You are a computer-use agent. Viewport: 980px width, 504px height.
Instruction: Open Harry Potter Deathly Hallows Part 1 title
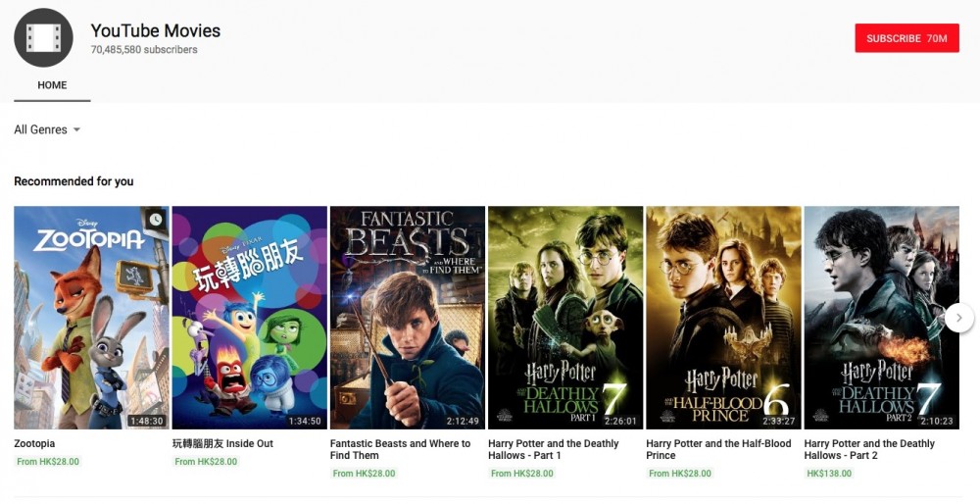tap(554, 449)
